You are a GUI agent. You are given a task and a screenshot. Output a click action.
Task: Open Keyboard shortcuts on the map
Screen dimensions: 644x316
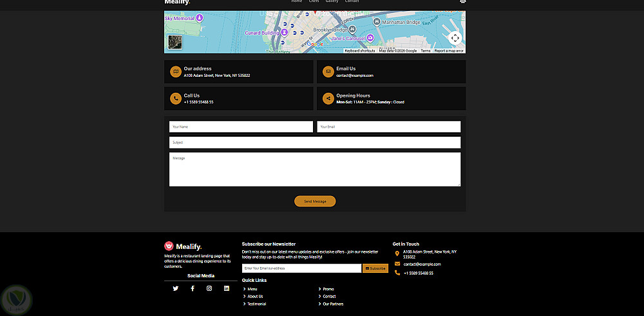coord(360,51)
